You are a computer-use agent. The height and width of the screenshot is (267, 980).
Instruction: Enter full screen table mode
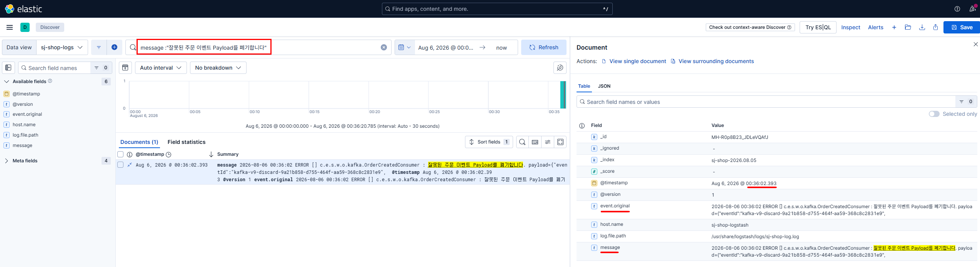pyautogui.click(x=560, y=142)
